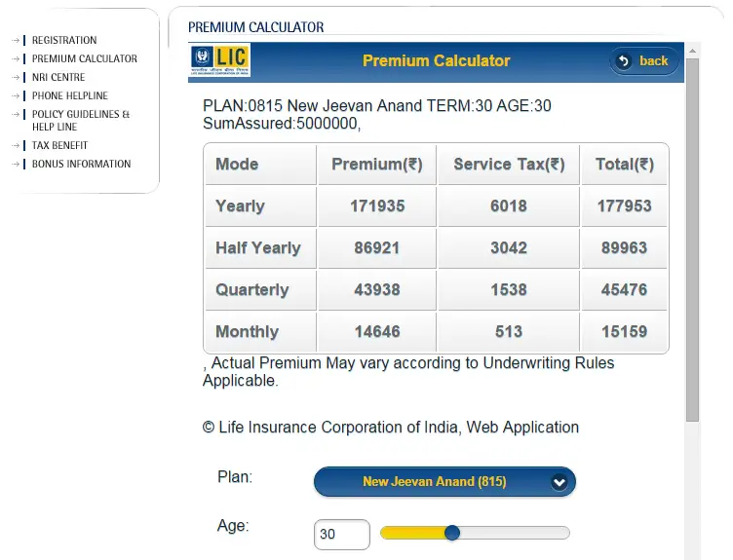This screenshot has height=560, width=733.
Task: Click arrow icon beside Tax Benefit
Action: pos(16,145)
